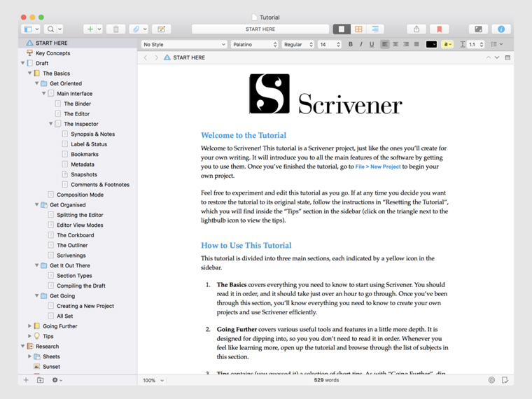Screen dimensions: 532x399
Task: Click the green Add plus button
Action: click(90, 29)
